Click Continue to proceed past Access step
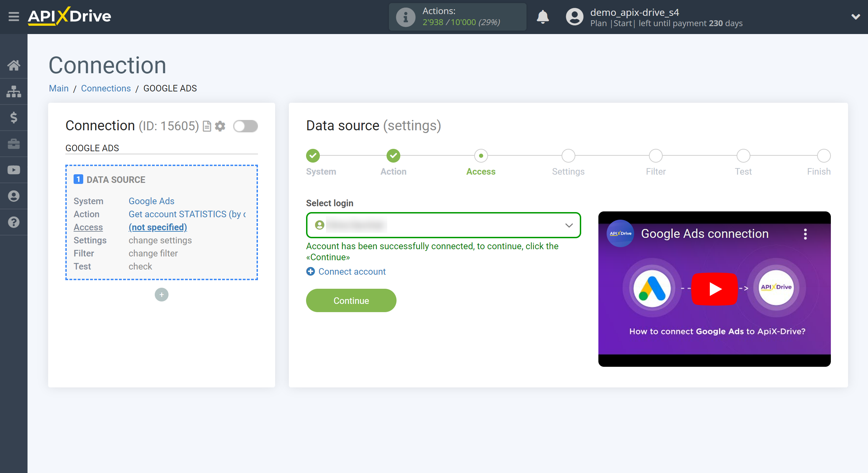The height and width of the screenshot is (473, 868). pos(351,300)
